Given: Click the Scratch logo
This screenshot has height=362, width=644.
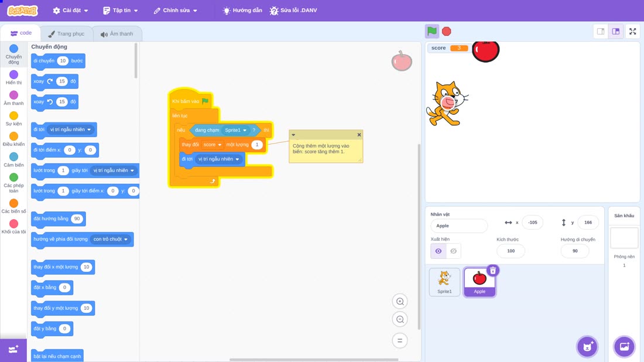Looking at the screenshot, I should (x=23, y=11).
